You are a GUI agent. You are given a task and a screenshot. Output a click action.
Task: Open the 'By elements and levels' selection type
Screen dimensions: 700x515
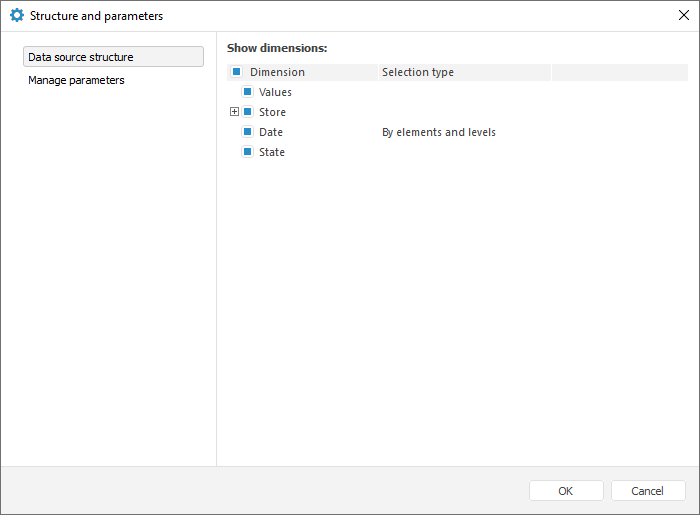[x=439, y=132]
